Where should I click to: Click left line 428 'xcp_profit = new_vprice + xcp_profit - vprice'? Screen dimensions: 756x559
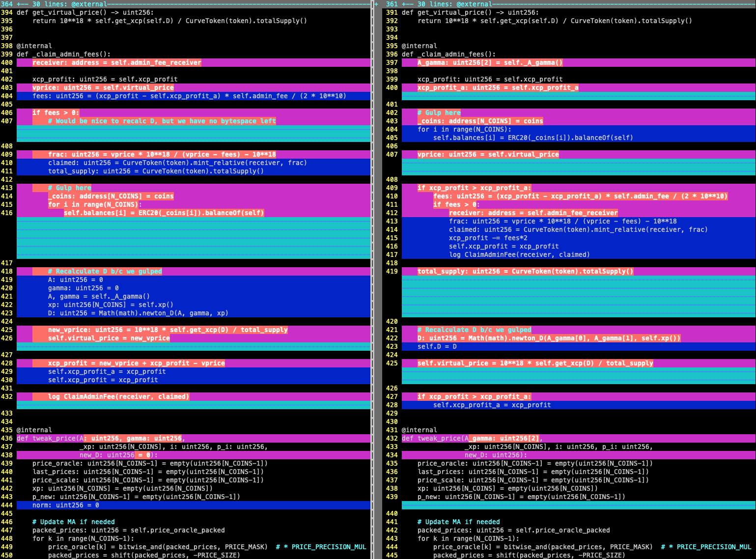click(137, 363)
